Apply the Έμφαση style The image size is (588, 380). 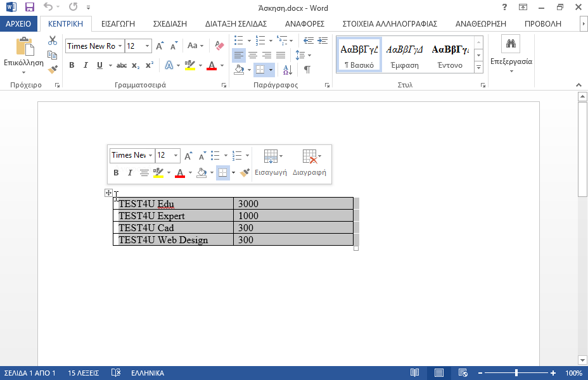405,55
